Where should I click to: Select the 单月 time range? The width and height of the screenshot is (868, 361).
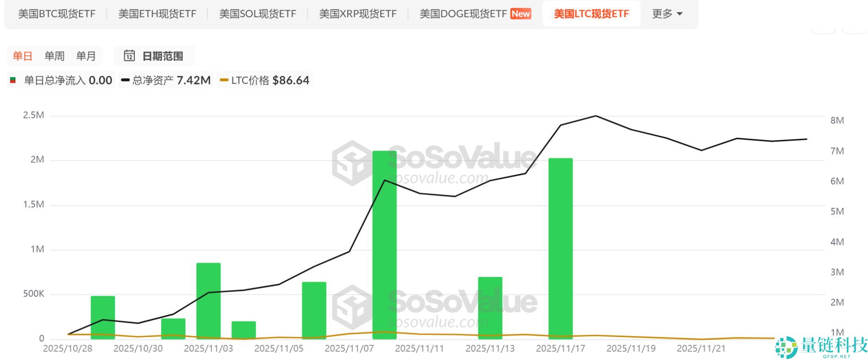86,56
